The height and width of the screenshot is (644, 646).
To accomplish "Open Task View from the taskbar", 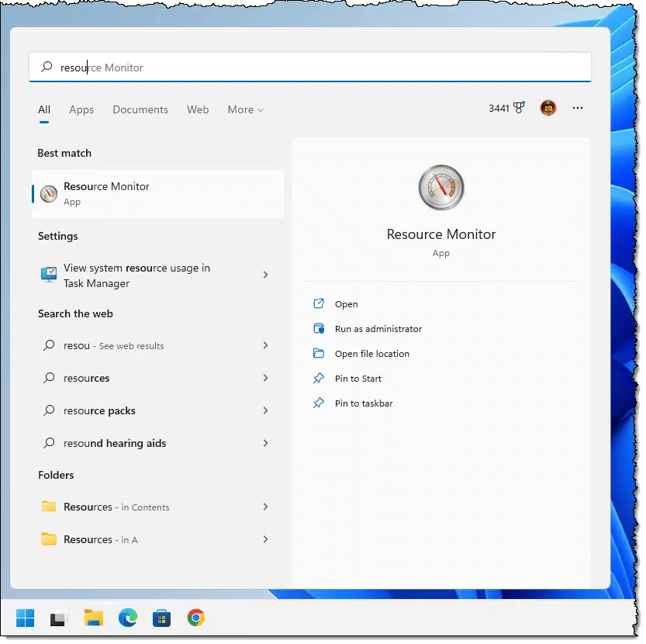I will pyautogui.click(x=57, y=618).
